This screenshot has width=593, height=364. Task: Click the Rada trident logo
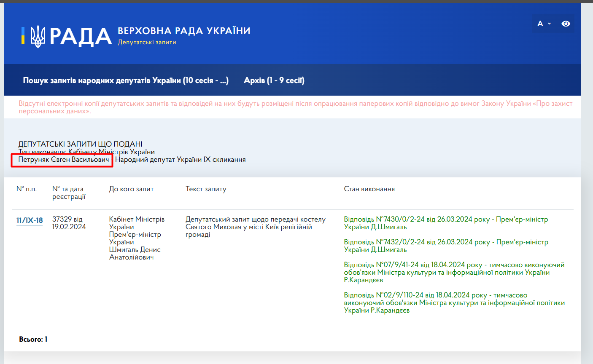tap(38, 36)
